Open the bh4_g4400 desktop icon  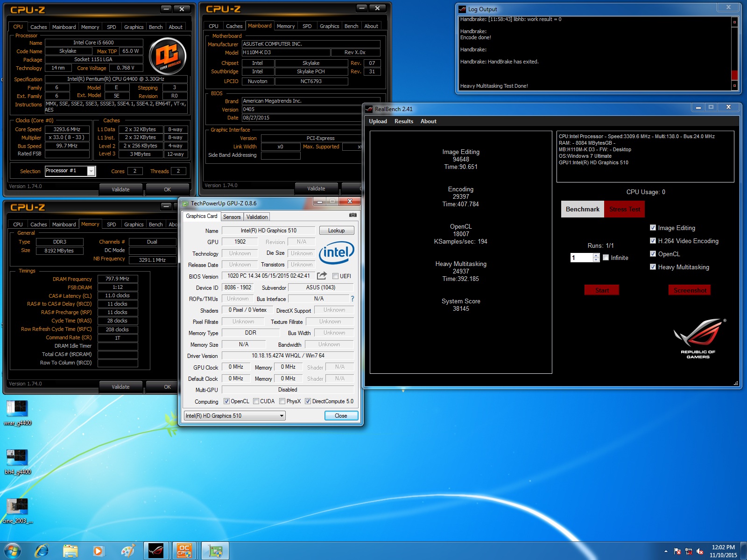pyautogui.click(x=17, y=462)
